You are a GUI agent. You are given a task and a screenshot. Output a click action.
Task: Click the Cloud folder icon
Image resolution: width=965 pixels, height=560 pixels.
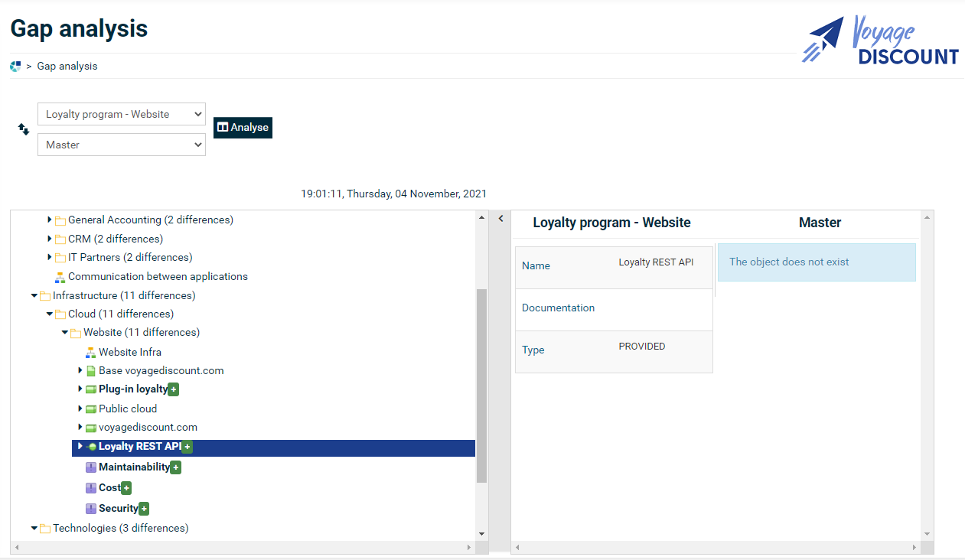point(60,314)
